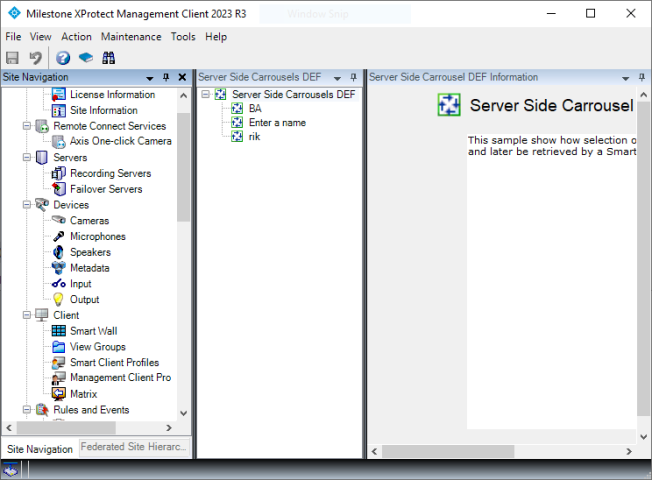Open Site Navigation panel dropdown arrow
The height and width of the screenshot is (480, 652).
click(x=150, y=77)
